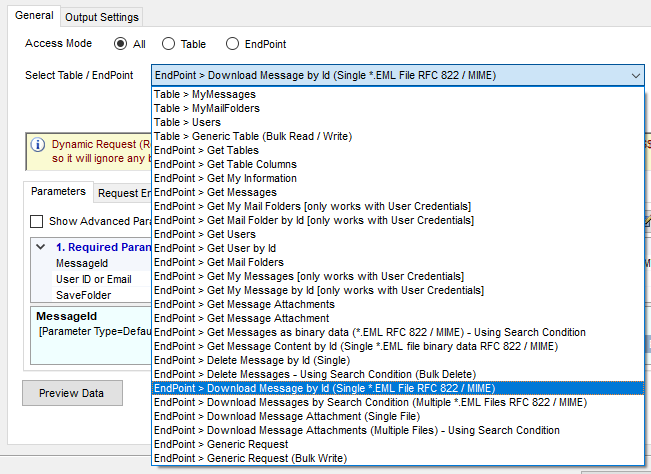This screenshot has width=651, height=474.
Task: Select the Table access mode option
Action: click(168, 44)
